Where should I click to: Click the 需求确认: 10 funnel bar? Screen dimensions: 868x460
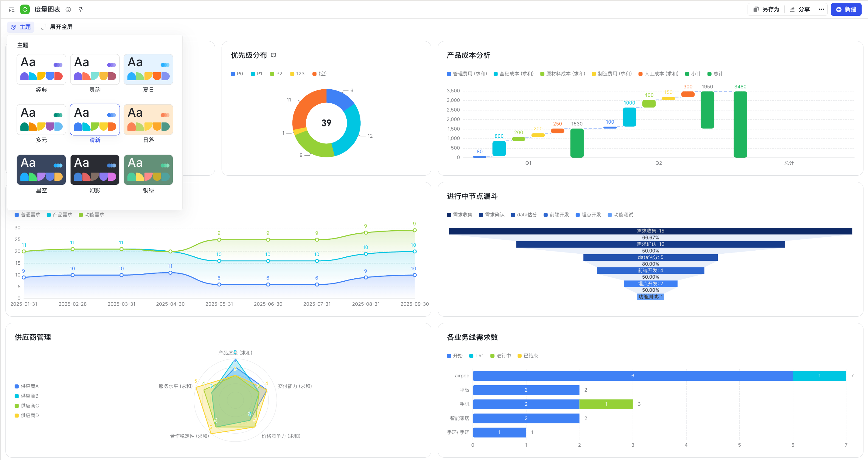tap(650, 244)
